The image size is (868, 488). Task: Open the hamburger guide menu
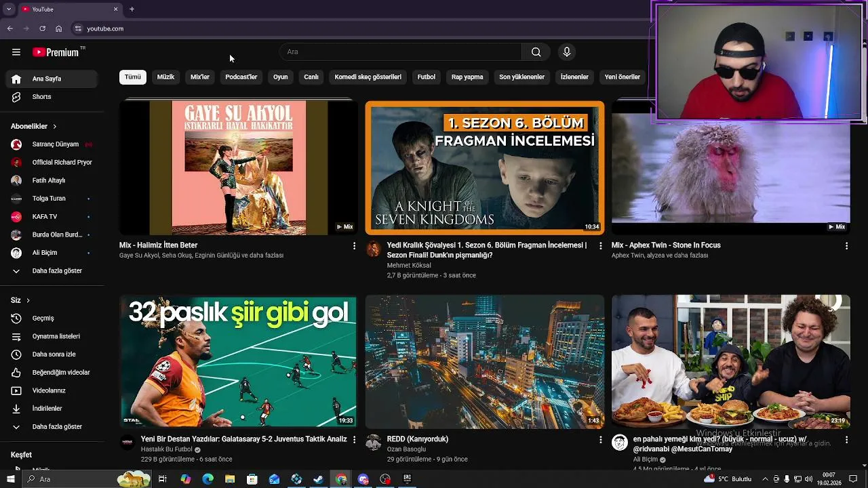[16, 52]
